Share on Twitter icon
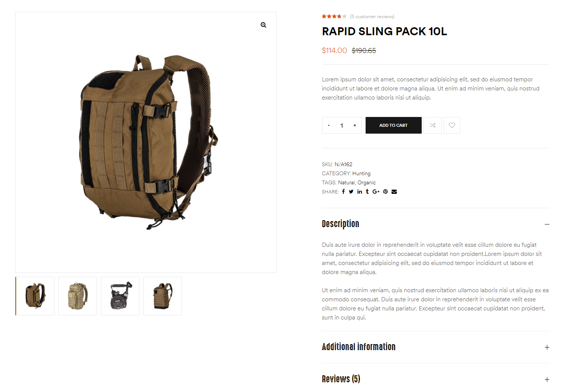 tap(351, 192)
